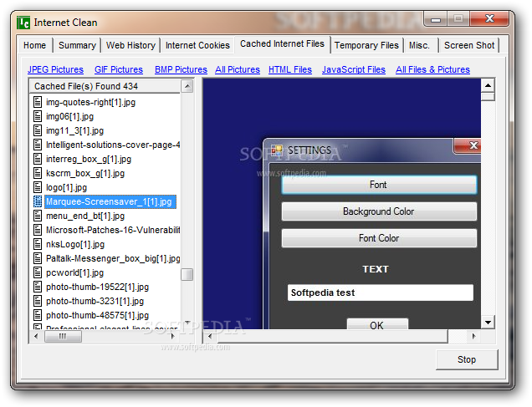Click file icon next to logo[1].jpg

38,187
